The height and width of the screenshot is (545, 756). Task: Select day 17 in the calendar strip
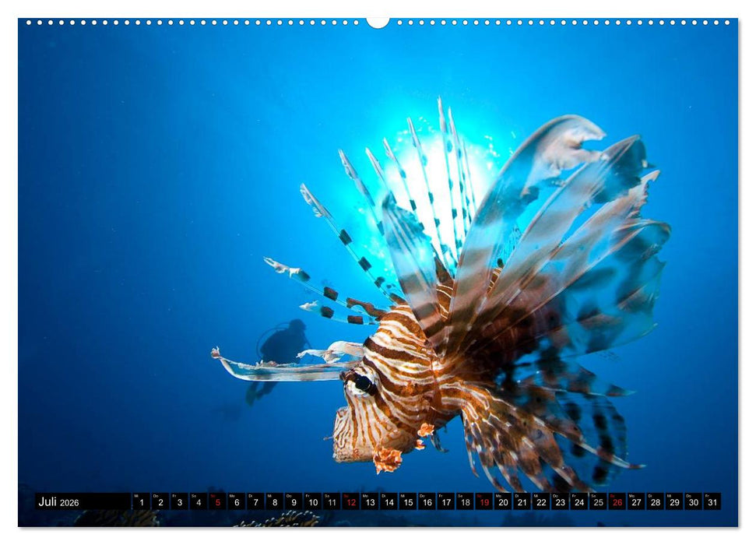coord(445,502)
